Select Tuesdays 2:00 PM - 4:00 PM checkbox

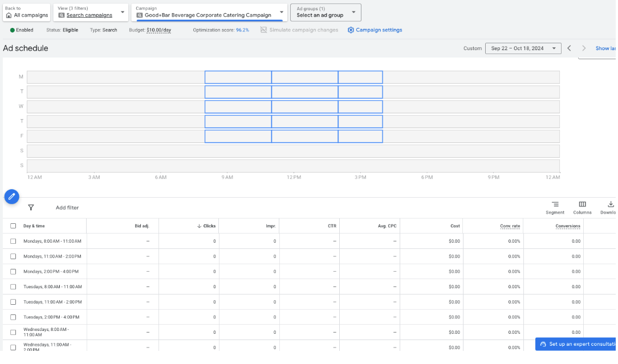(13, 317)
